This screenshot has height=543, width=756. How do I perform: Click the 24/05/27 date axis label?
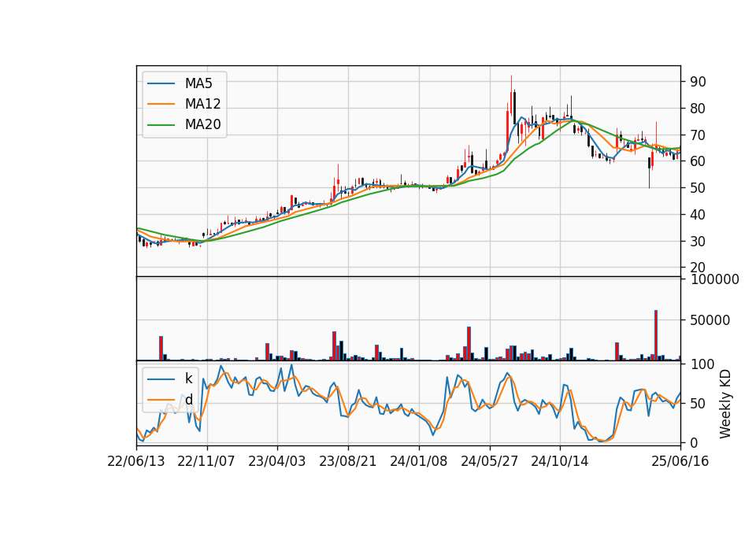489,461
